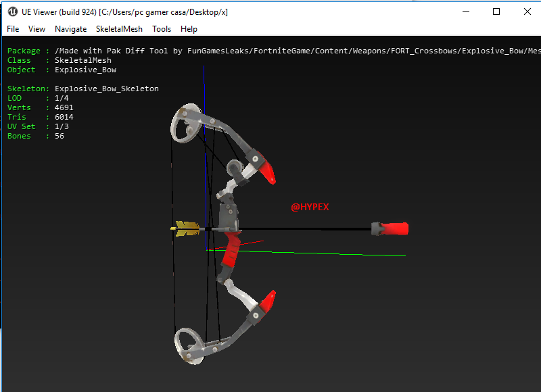Screen dimensions: 541x392
Task: Click the Verts count 4691
Action: [64, 107]
